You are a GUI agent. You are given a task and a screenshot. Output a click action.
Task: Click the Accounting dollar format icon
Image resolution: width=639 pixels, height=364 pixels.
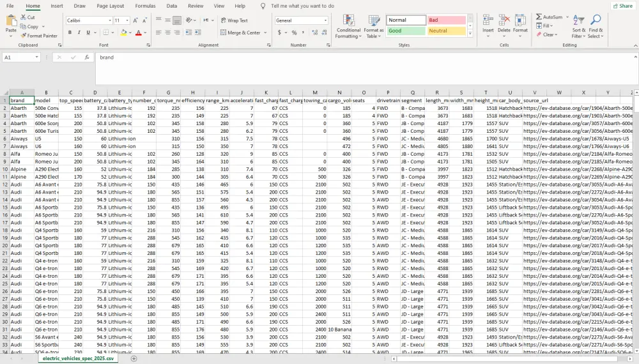tap(280, 33)
